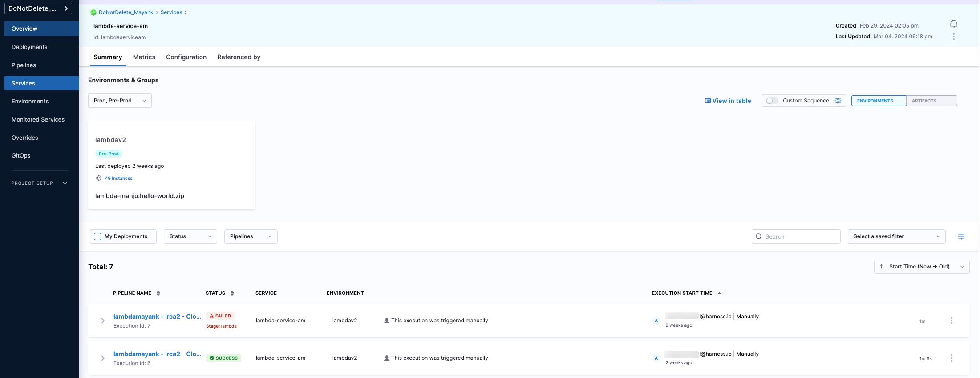The image size is (980, 378).
Task: Open the Configuration tab
Action: pyautogui.click(x=186, y=57)
